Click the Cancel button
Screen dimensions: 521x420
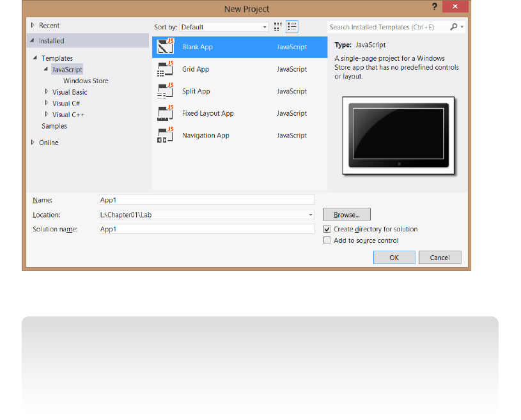(x=440, y=258)
